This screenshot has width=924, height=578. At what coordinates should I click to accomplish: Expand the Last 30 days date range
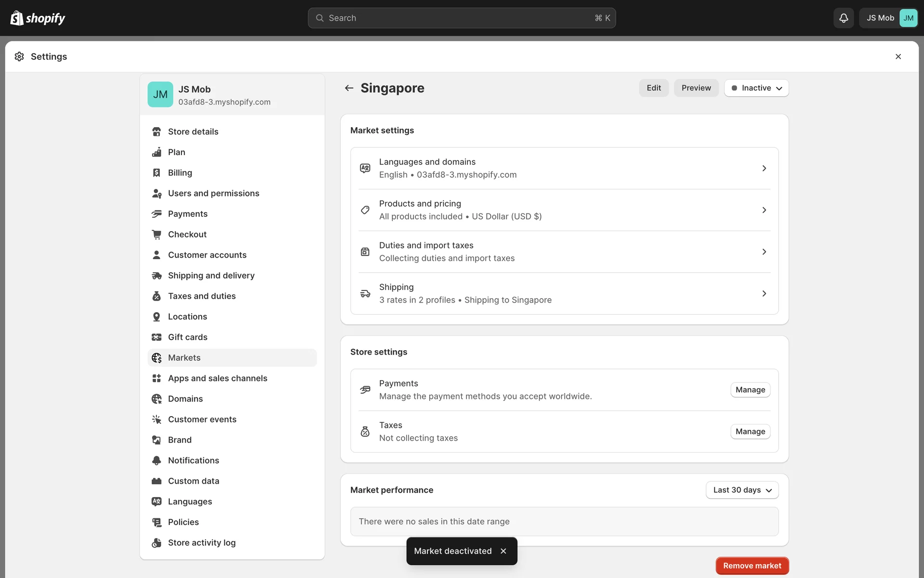[x=742, y=490]
